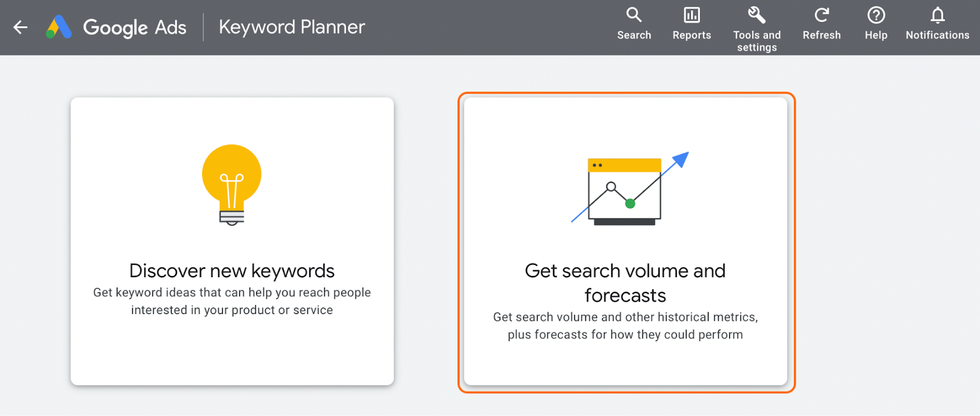The image size is (980, 416).
Task: Click "Get keyword ideas that can help" description
Action: point(232,301)
